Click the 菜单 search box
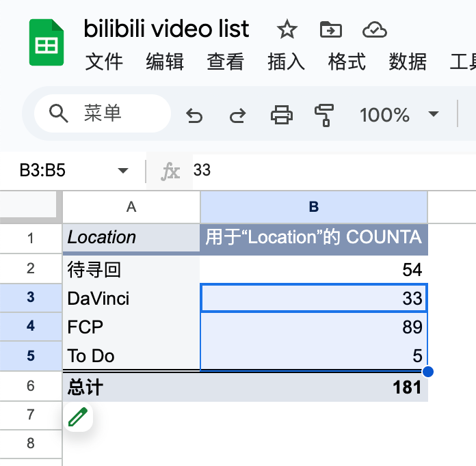The image size is (476, 466). tap(103, 113)
